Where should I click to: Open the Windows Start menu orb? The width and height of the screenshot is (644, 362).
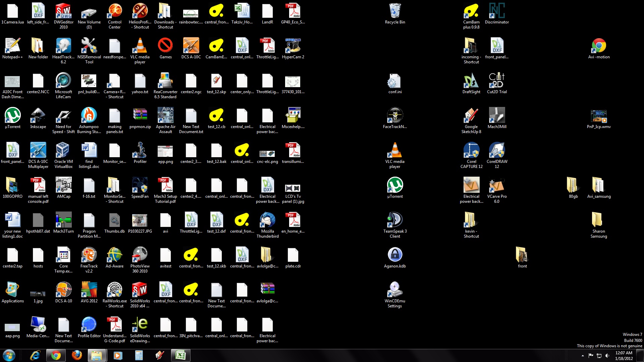[9, 355]
